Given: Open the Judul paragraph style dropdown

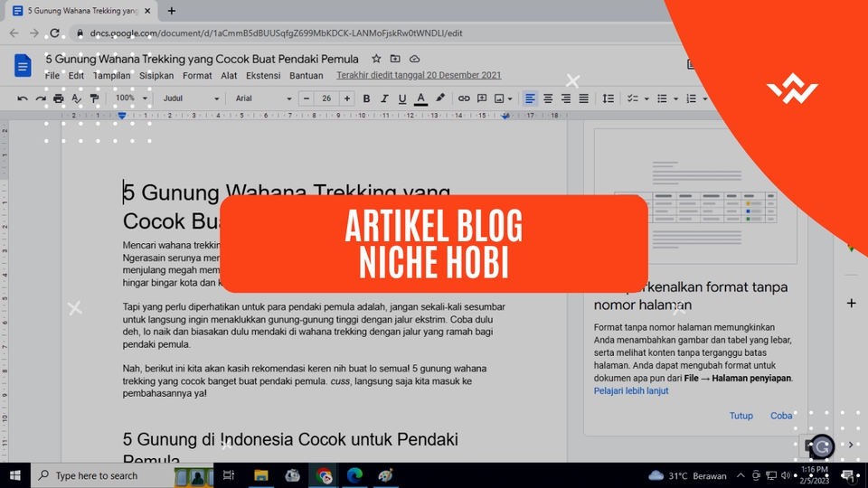Looking at the screenshot, I should tap(191, 99).
